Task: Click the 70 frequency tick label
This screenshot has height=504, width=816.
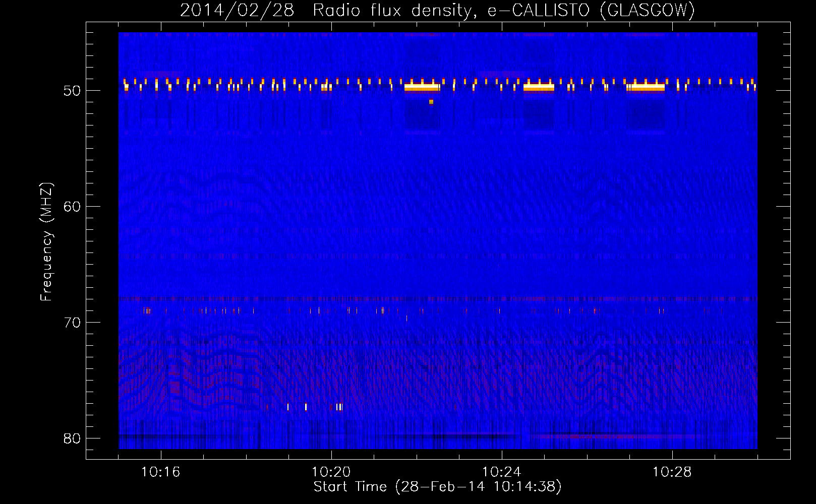Action: [73, 323]
